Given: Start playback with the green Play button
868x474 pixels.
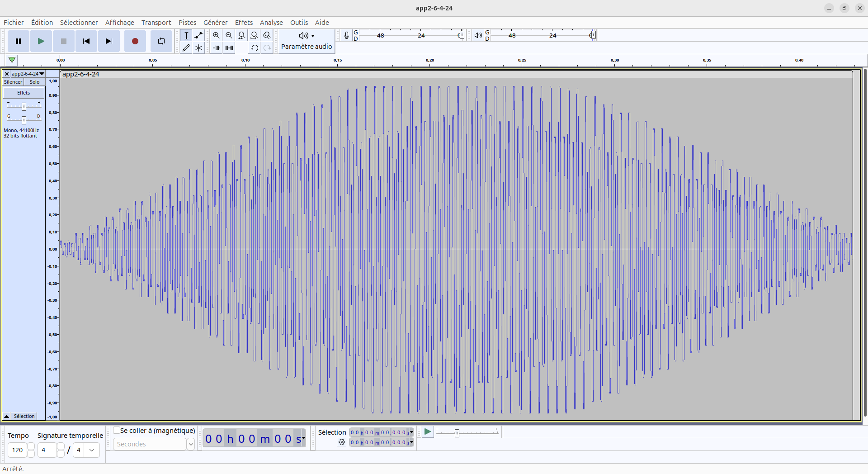Looking at the screenshot, I should click(41, 41).
